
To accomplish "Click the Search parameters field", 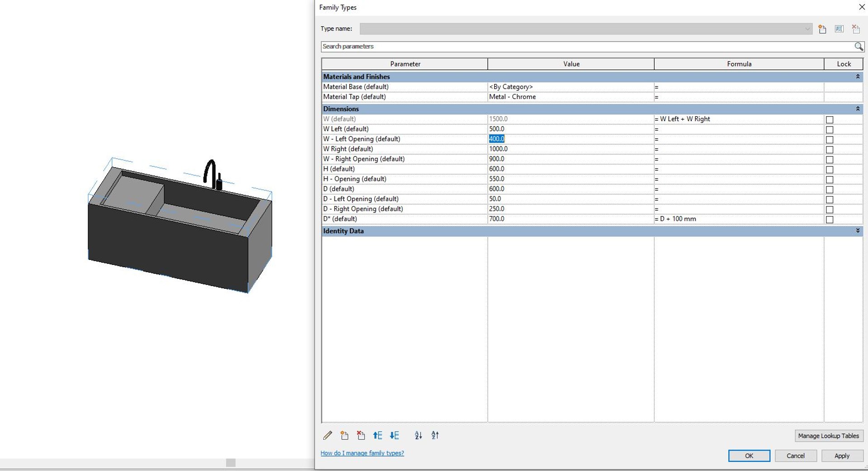I will click(587, 47).
